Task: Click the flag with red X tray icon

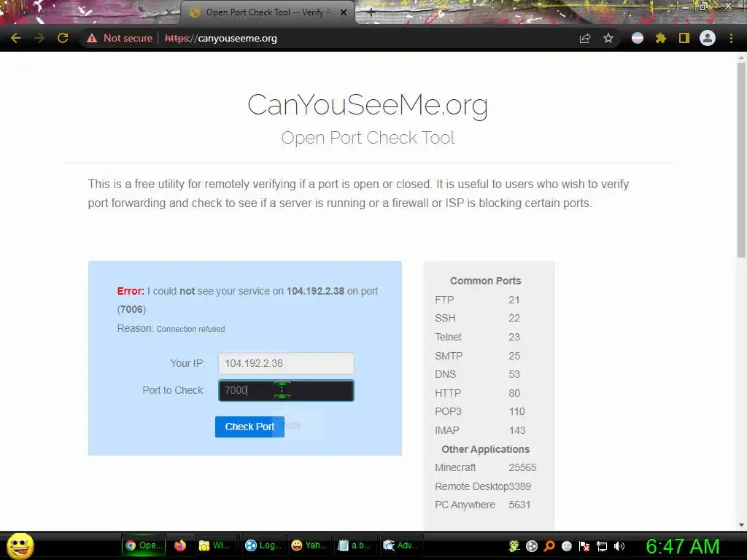Action: pyautogui.click(x=584, y=546)
